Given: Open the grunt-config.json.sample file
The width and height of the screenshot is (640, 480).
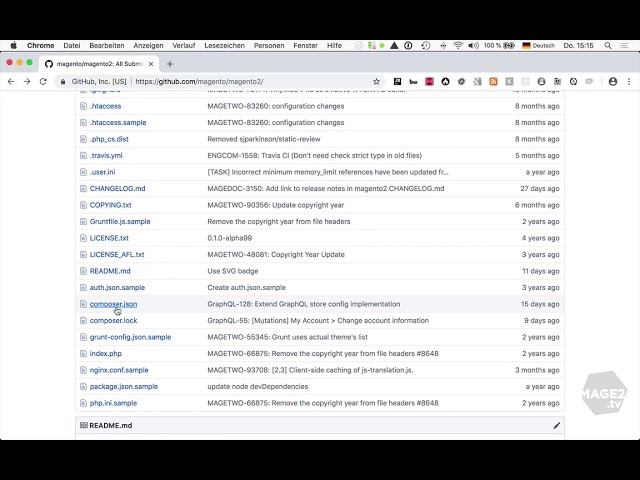Looking at the screenshot, I should (x=130, y=337).
